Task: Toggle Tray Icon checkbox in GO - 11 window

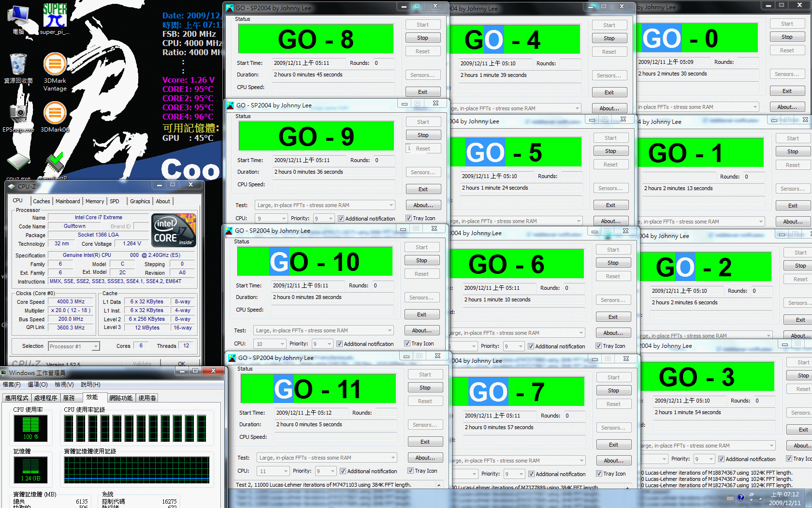Action: [x=422, y=471]
